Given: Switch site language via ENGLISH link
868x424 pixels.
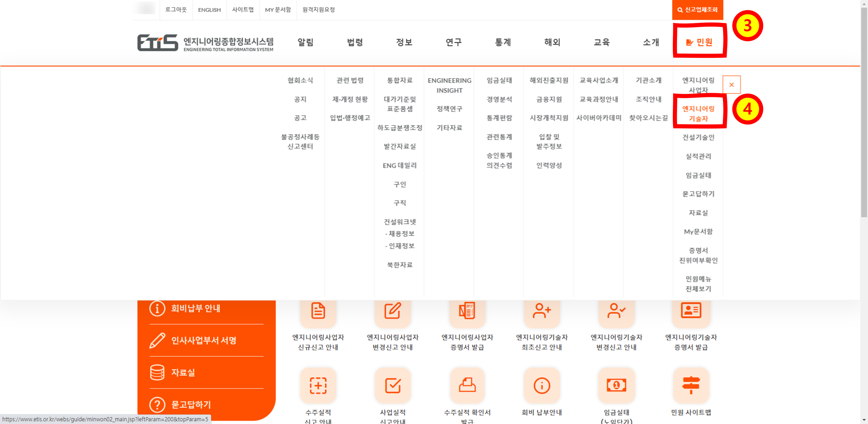Looking at the screenshot, I should (x=209, y=10).
